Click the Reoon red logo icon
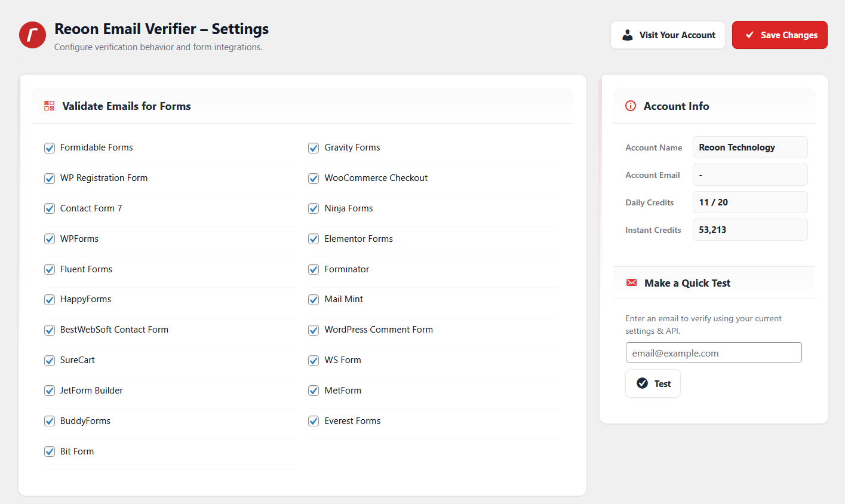The height and width of the screenshot is (504, 845). (x=32, y=35)
